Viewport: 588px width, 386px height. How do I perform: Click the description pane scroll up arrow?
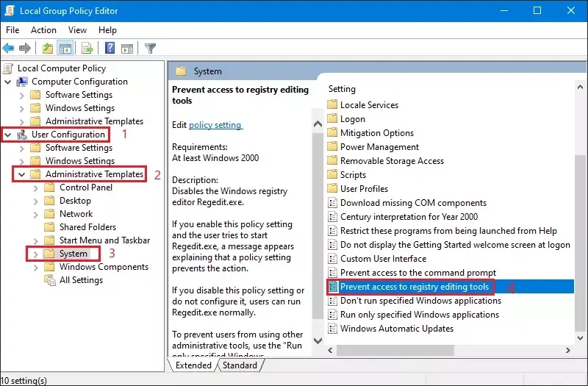(318, 124)
